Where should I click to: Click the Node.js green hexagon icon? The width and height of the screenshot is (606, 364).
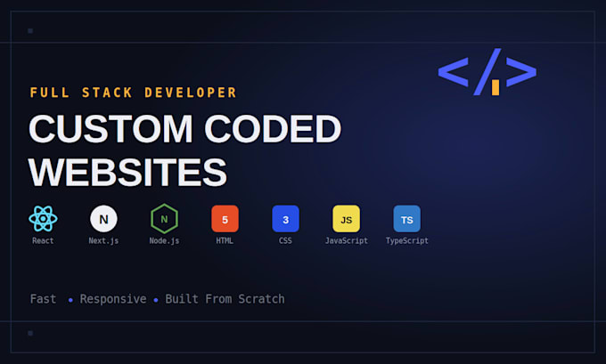point(164,218)
